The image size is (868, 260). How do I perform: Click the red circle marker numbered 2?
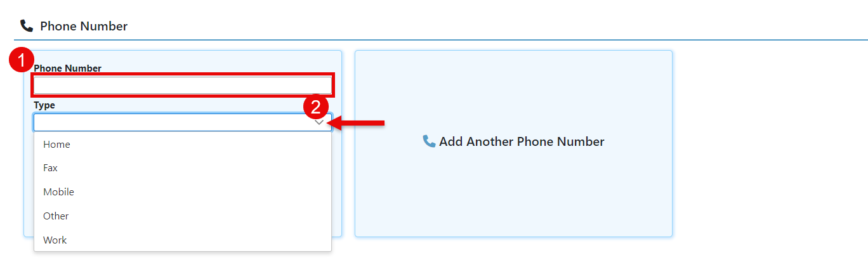(316, 107)
